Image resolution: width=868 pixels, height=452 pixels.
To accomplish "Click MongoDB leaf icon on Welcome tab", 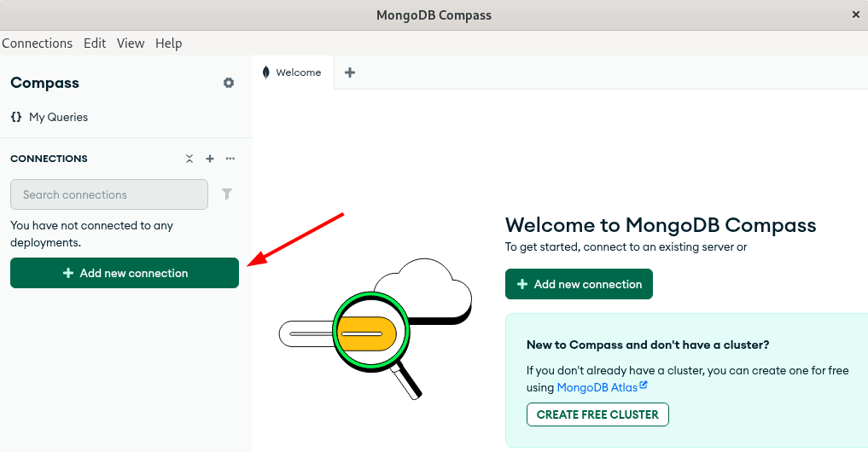I will pos(266,72).
